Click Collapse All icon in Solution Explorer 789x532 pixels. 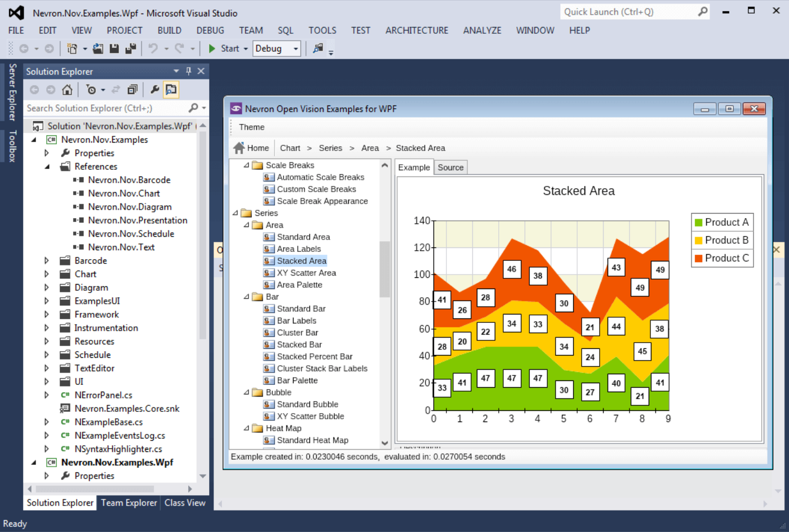tap(132, 90)
